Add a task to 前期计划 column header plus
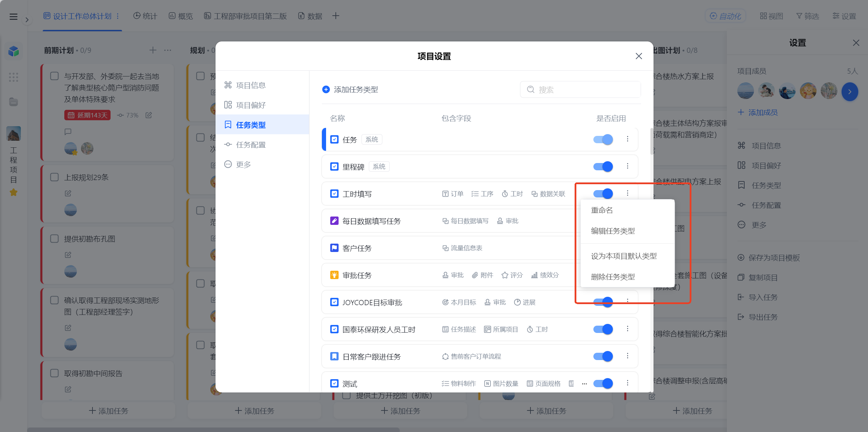Screen dimensions: 868x432 point(153,50)
